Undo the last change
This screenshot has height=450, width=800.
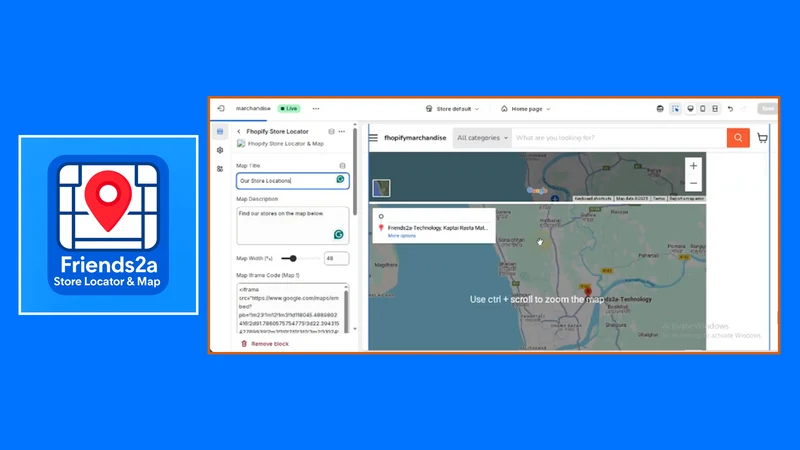tap(730, 109)
